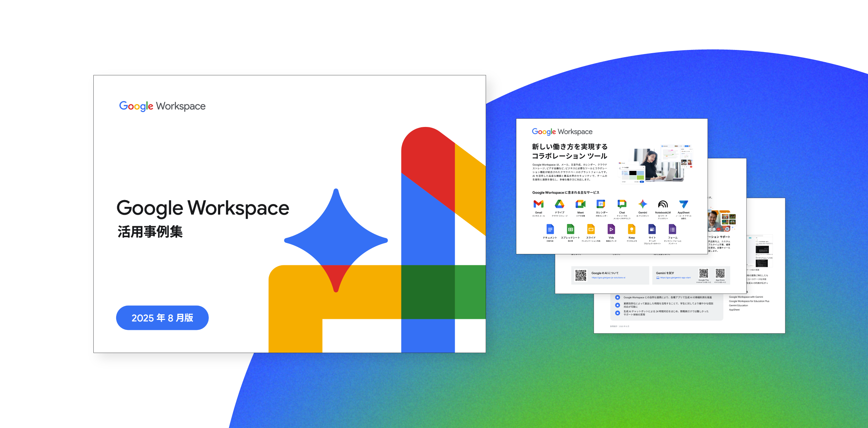Screen dimensions: 868x428
Task: Click the Gemini Education text
Action: [738, 306]
